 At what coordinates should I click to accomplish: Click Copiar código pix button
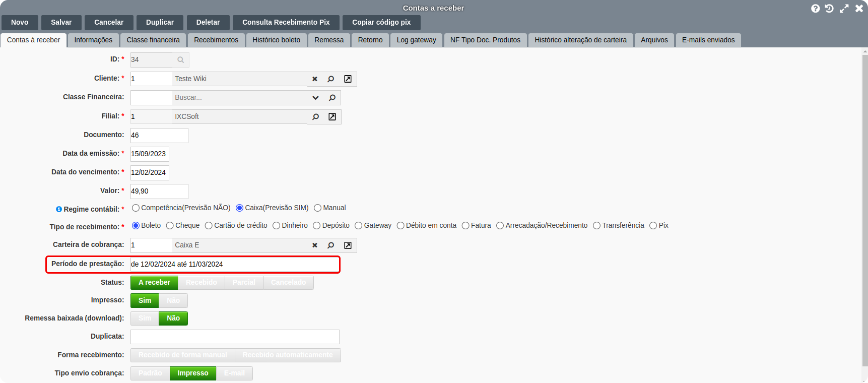point(381,22)
